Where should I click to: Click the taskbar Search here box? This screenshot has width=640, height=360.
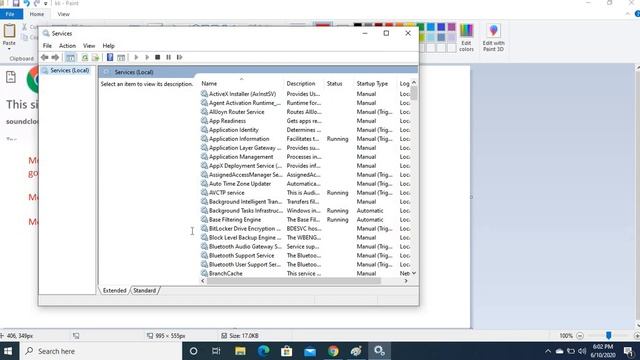(x=100, y=351)
